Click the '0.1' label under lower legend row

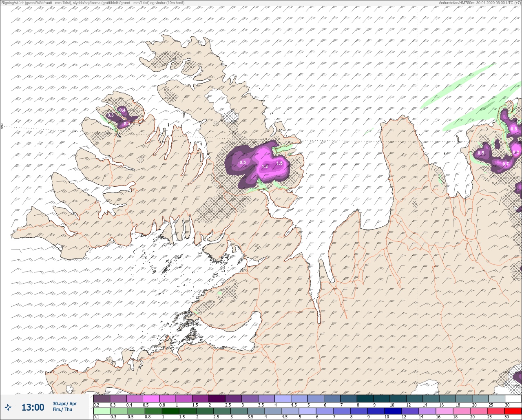tap(96, 417)
